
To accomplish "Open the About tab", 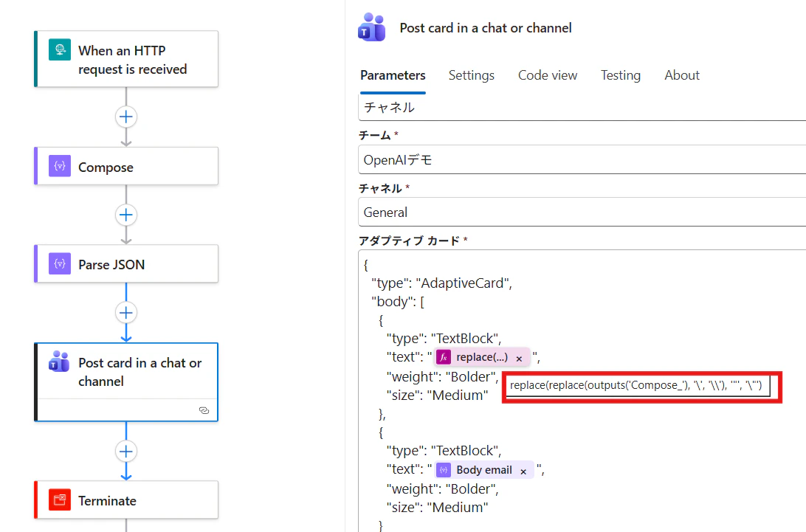I will click(681, 75).
